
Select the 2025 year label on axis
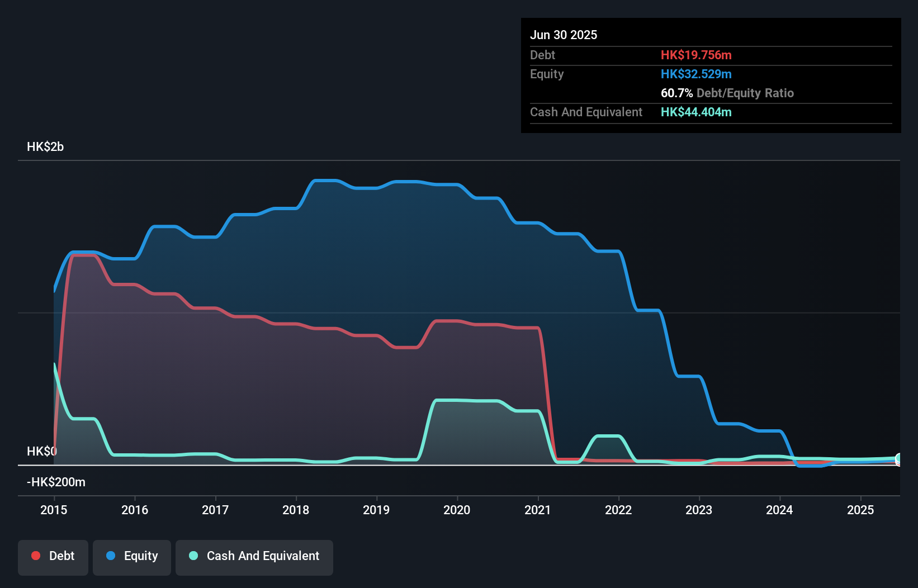pyautogui.click(x=860, y=510)
